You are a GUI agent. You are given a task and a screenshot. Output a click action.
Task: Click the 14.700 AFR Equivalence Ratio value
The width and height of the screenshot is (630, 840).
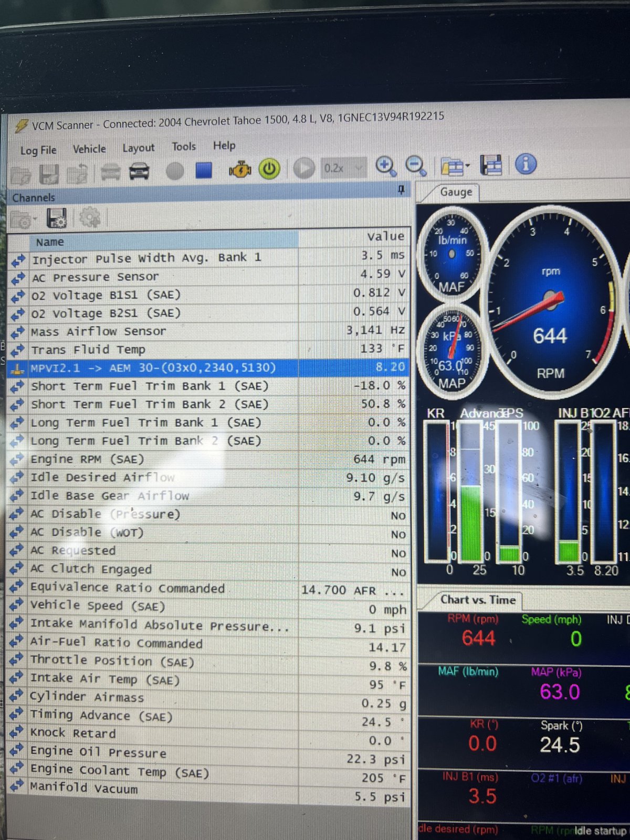[352, 590]
